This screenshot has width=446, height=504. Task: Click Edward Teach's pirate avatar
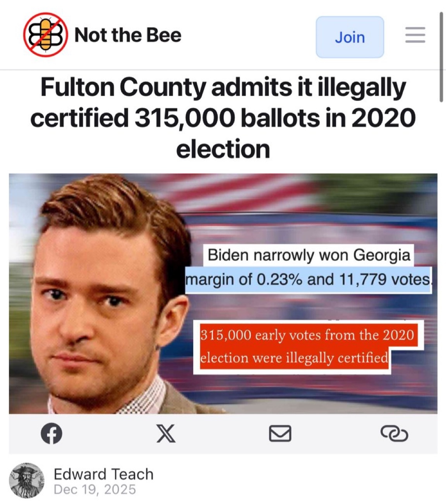27,480
